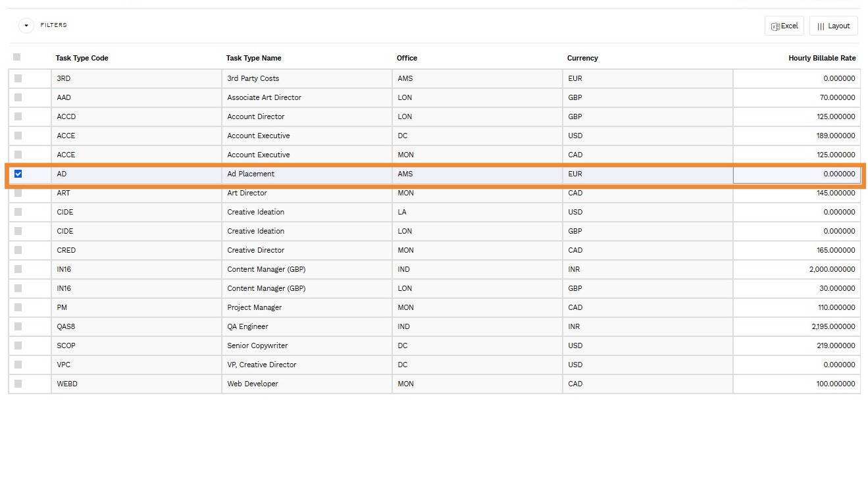The width and height of the screenshot is (868, 485).
Task: Check the SCOP Senior Copywriter row
Action: coord(18,345)
